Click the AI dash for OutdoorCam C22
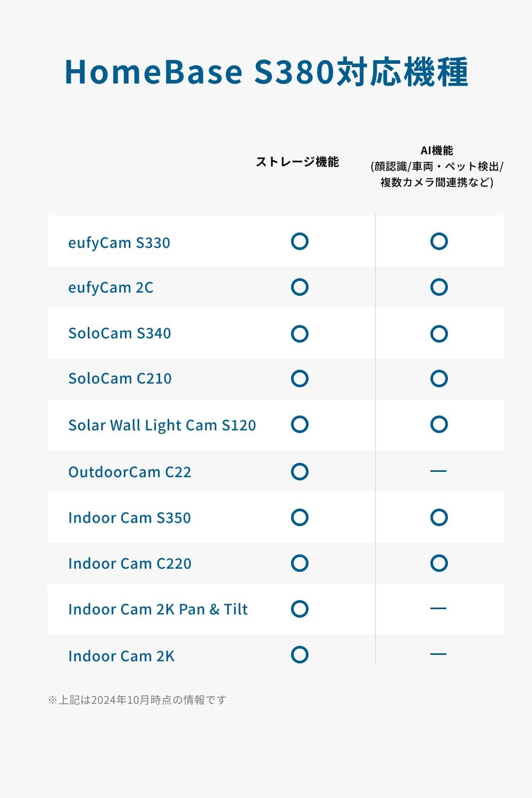 [438, 471]
